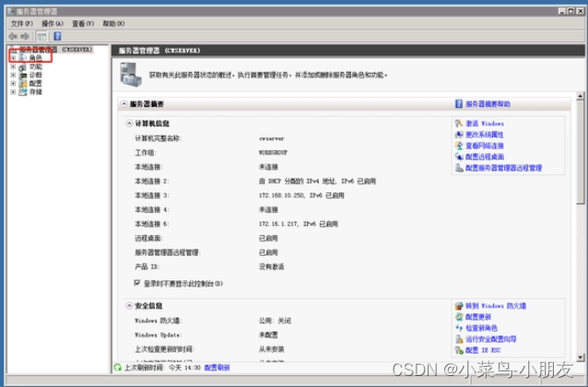Open the 操作(A) menu
The image size is (588, 387).
click(x=53, y=24)
